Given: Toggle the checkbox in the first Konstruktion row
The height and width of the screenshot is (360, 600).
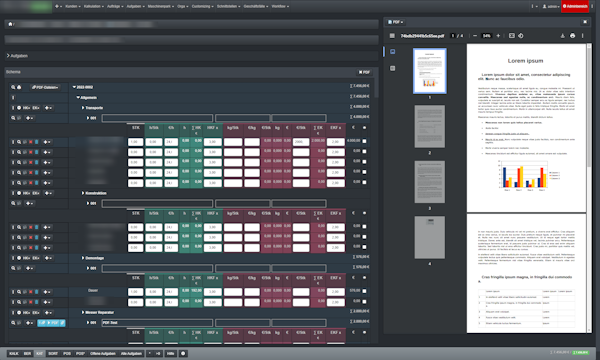Looking at the screenshot, I should [x=364, y=227].
